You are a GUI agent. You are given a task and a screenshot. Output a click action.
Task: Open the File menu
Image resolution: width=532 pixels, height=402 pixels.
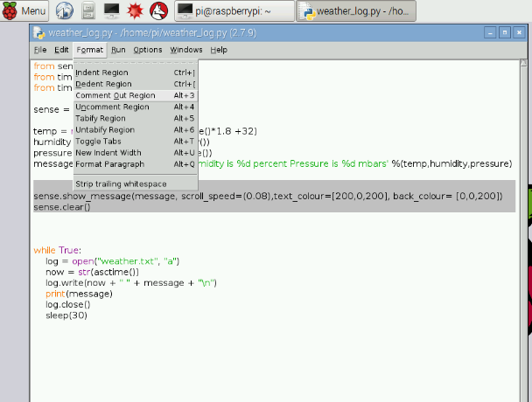[40, 50]
